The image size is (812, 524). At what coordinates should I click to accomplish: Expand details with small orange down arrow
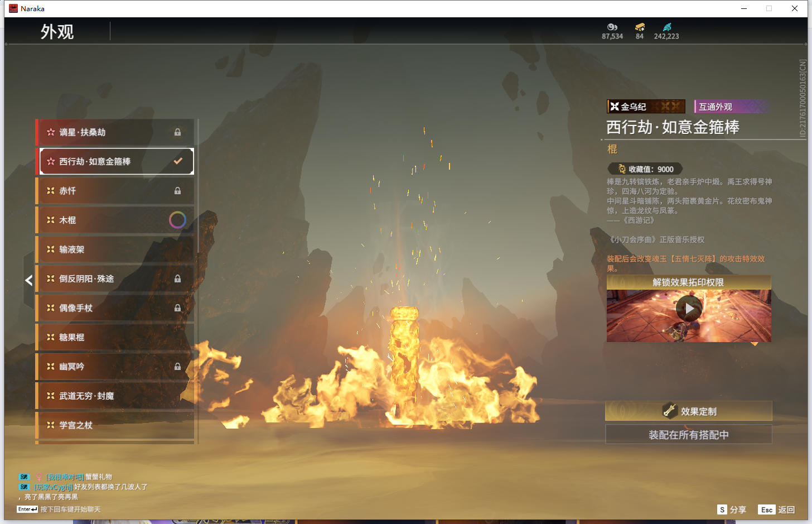[x=754, y=344]
